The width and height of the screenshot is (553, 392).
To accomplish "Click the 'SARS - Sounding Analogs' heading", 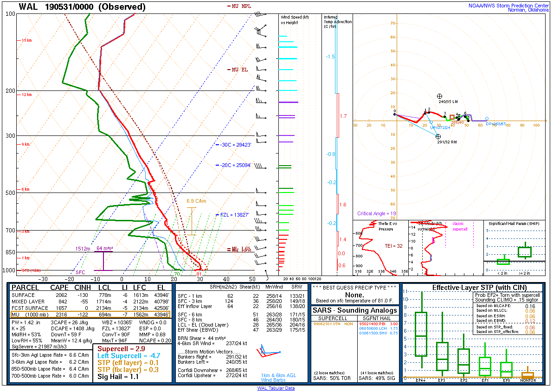I will pyautogui.click(x=355, y=310).
